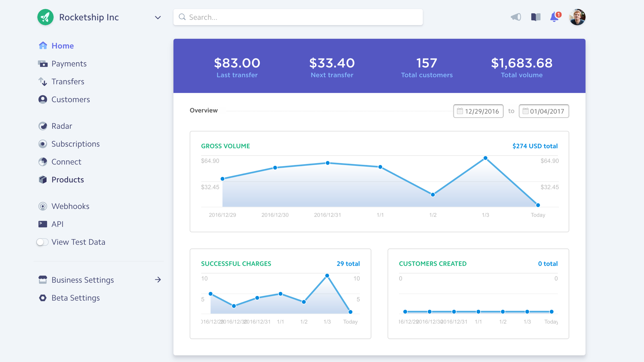Click the Rocketship Inc rocket logo
The width and height of the screenshot is (644, 362).
tap(45, 17)
